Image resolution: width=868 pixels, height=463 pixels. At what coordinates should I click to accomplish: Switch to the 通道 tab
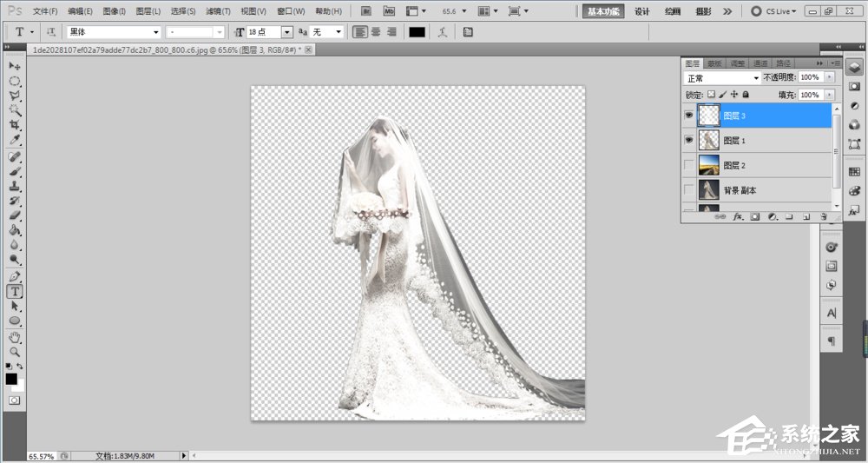(760, 63)
